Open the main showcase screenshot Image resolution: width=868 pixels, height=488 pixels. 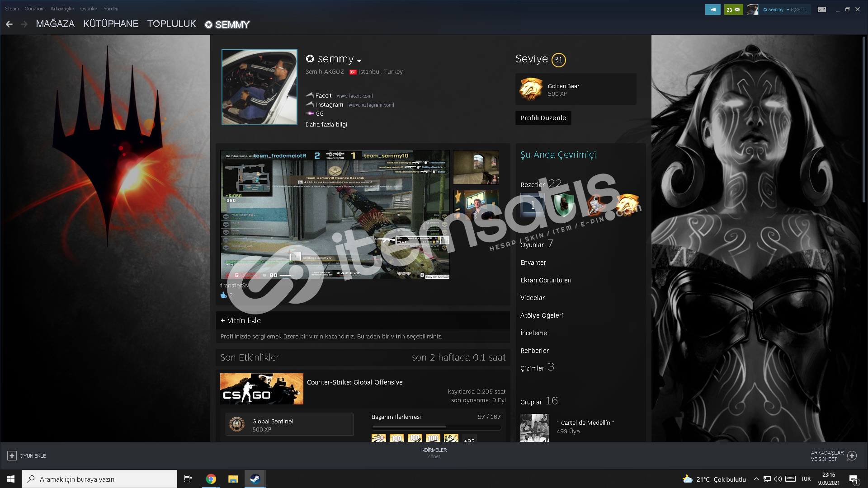(x=335, y=215)
